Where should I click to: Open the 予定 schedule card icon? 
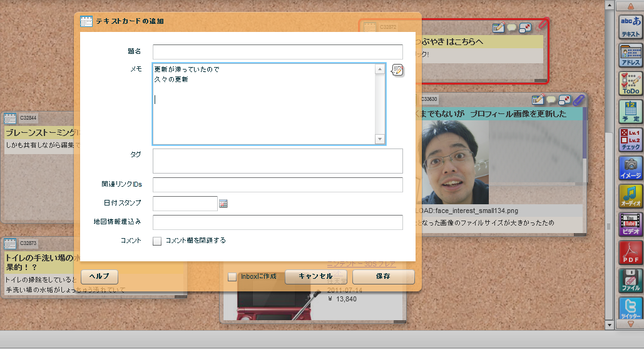coord(630,111)
